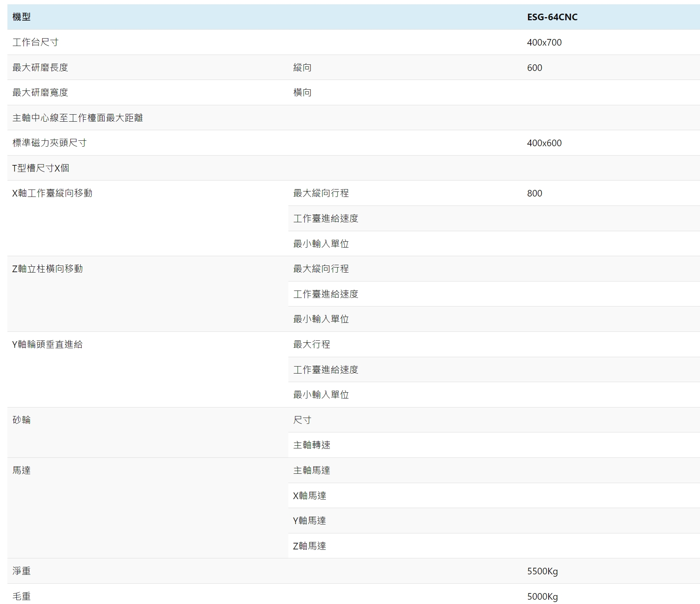Click the 機型 header cell

point(21,17)
